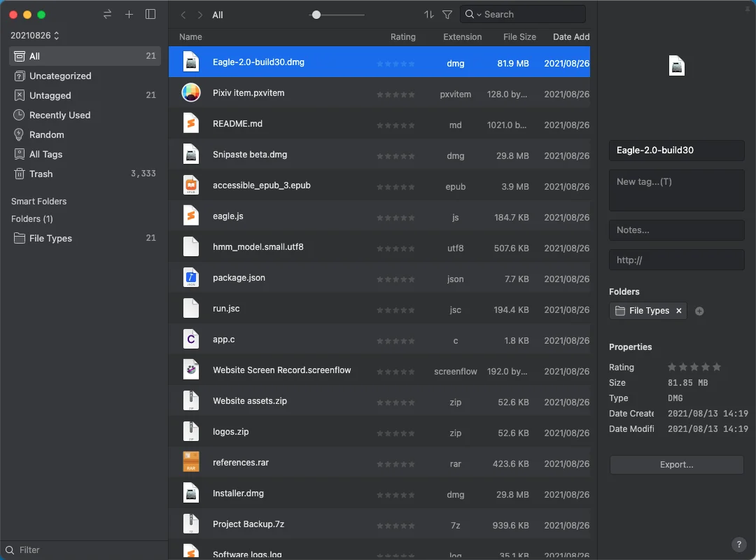Rate the README.md file with stars
The height and width of the screenshot is (560, 756).
tap(395, 125)
